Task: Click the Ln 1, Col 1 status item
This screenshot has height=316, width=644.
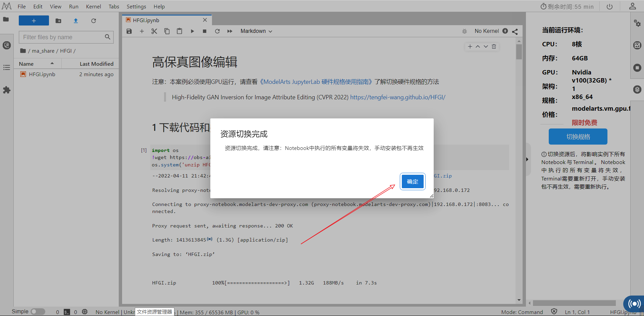Action: [577, 312]
